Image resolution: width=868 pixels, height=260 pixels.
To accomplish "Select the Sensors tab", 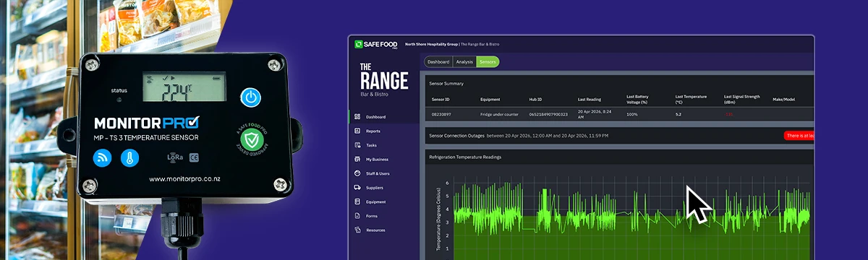I will (488, 62).
